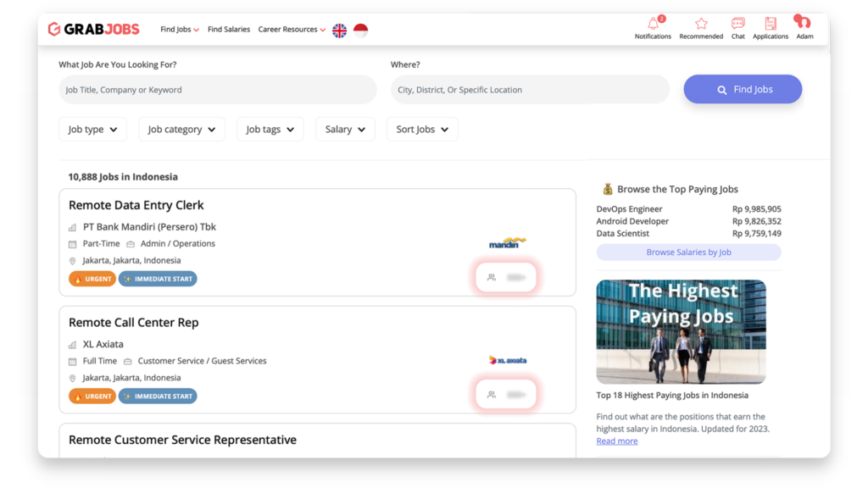The image size is (868, 488).
Task: Click Part-Time label on Data Entry Clerk
Action: pos(102,243)
